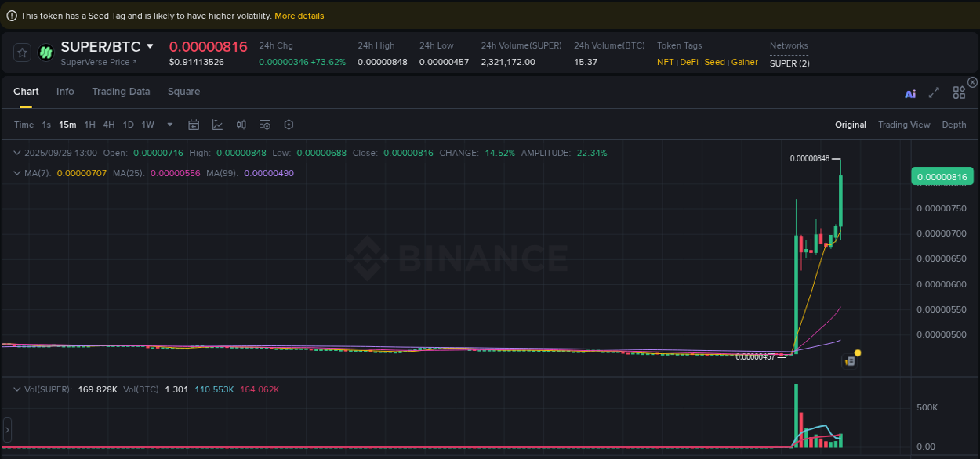Open more timeframe options arrow

click(169, 124)
